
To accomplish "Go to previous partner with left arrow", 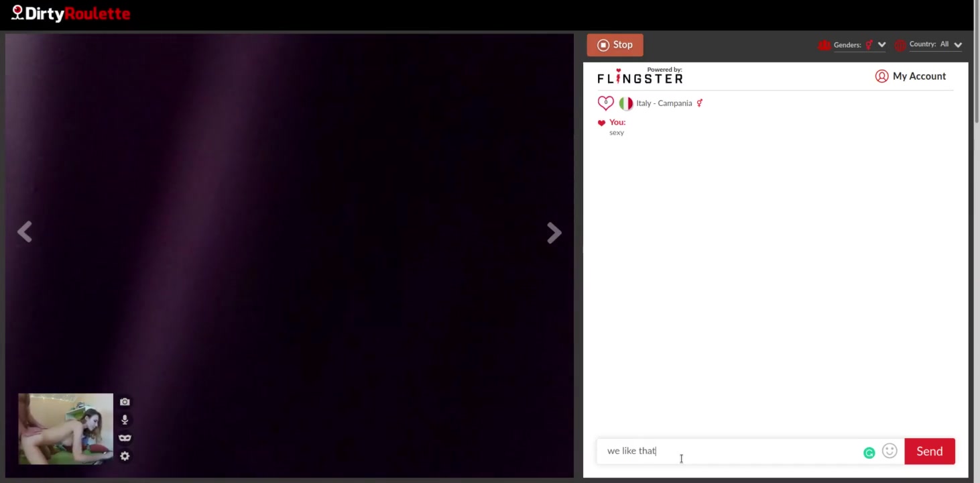I will point(25,232).
